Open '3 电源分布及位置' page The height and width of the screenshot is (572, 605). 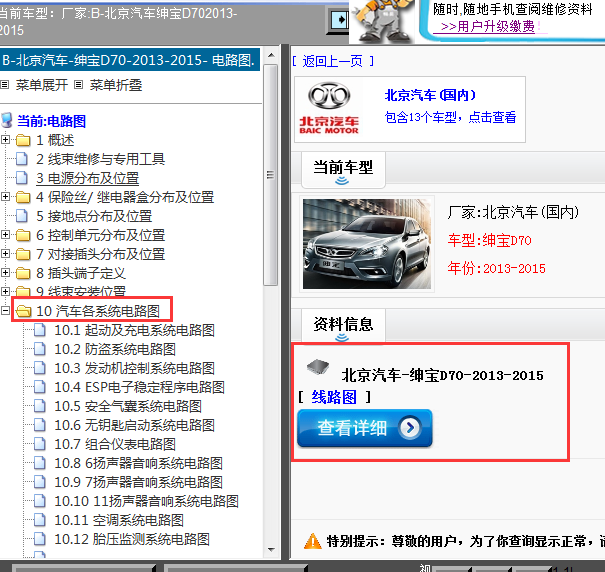(x=88, y=178)
